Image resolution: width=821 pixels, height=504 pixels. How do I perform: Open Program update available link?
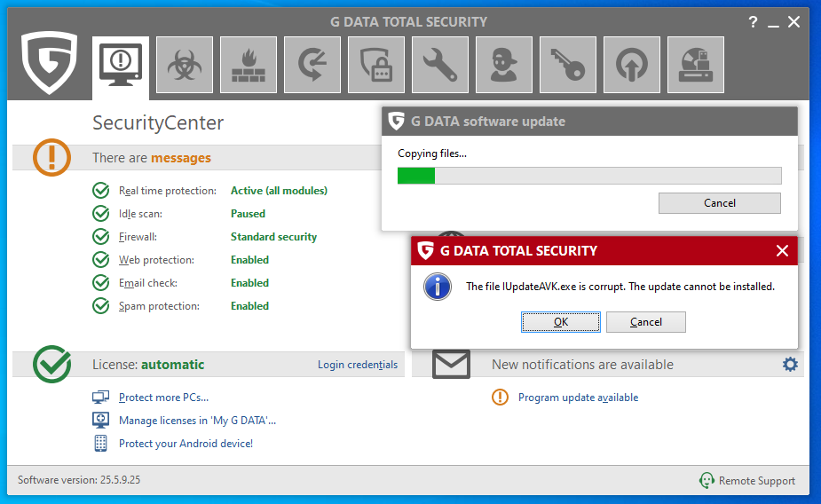coord(578,398)
